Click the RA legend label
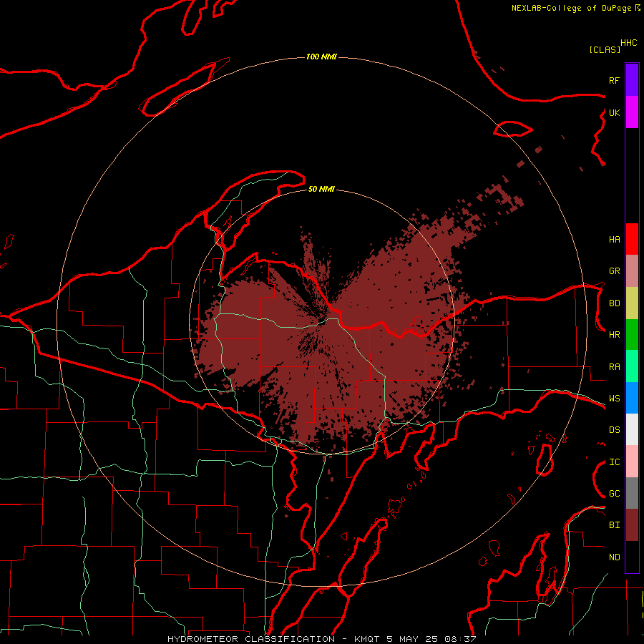 (x=614, y=367)
